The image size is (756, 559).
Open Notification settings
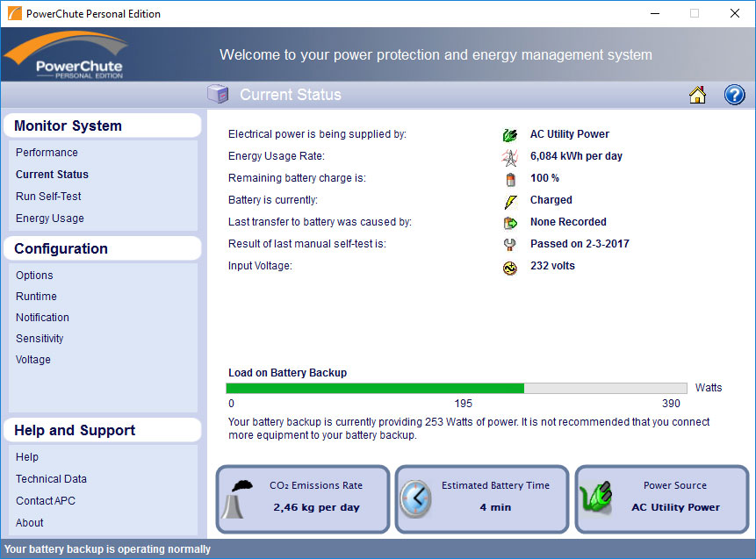tap(42, 318)
